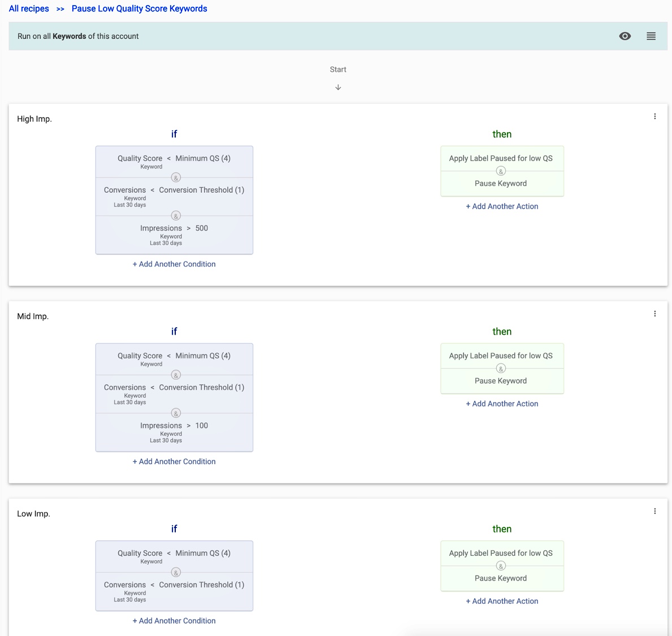The width and height of the screenshot is (672, 636).
Task: Open three-dot menu for Low Imp. rule
Action: [x=654, y=511]
